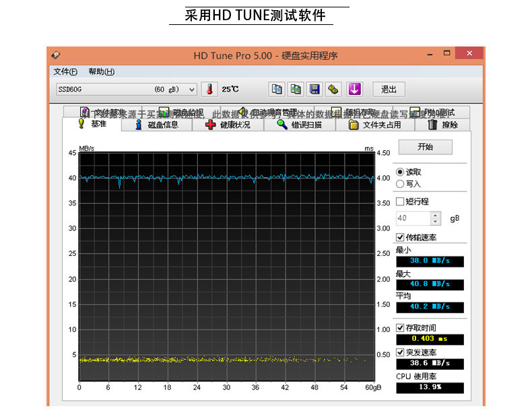
Task: Click the benchmark graph area
Action: [227, 267]
